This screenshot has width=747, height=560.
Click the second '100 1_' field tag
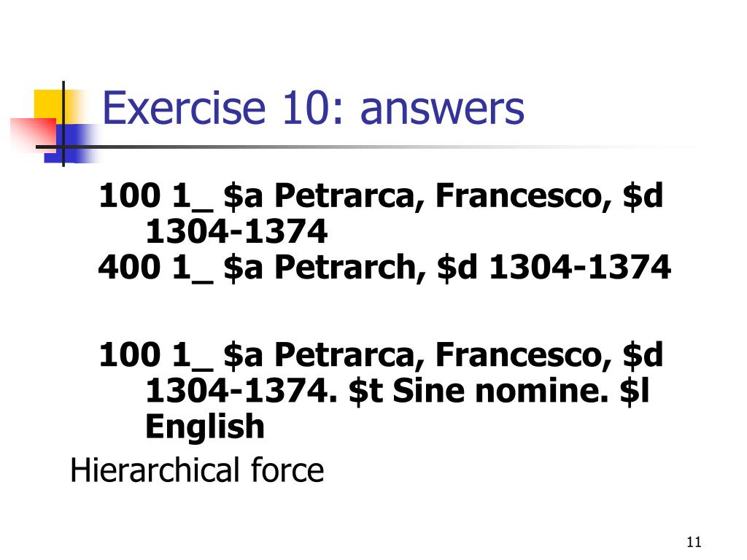click(x=155, y=355)
